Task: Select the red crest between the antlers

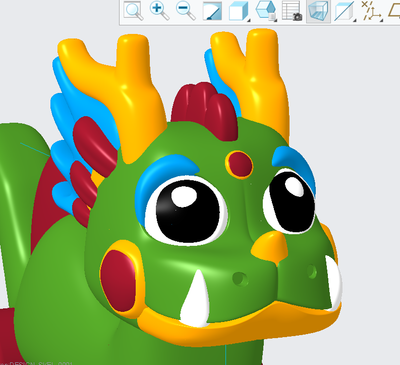Action: (x=205, y=110)
